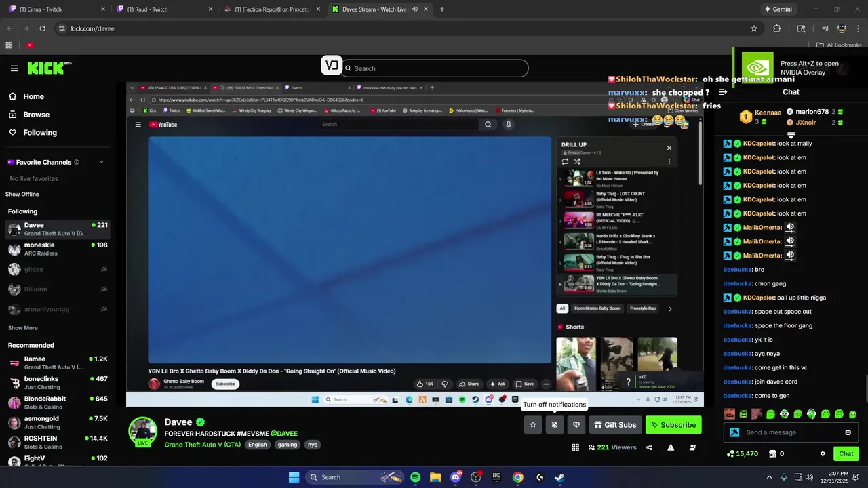Open the Davee channel in the Following list
868x488 pixels.
point(58,229)
